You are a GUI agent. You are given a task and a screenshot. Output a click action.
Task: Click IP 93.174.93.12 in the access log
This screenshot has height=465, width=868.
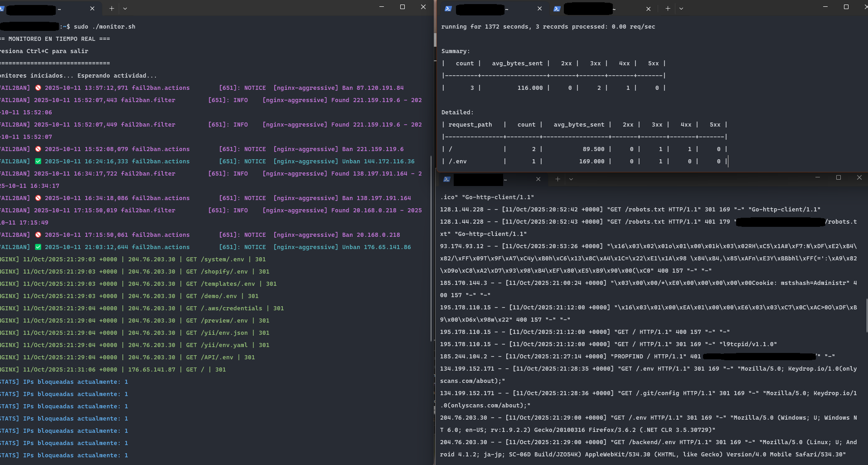pos(461,246)
